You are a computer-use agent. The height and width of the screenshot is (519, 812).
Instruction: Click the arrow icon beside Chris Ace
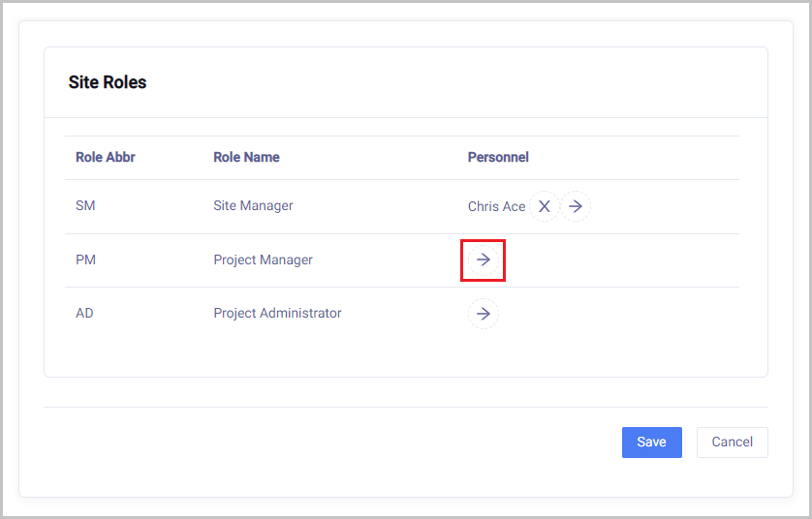[576, 206]
